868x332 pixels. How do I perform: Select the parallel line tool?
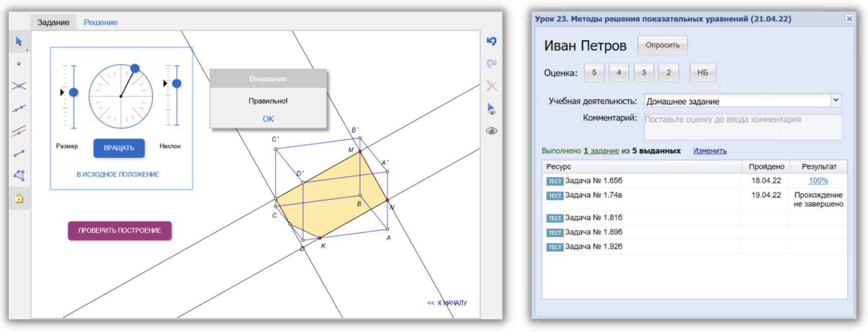(19, 131)
